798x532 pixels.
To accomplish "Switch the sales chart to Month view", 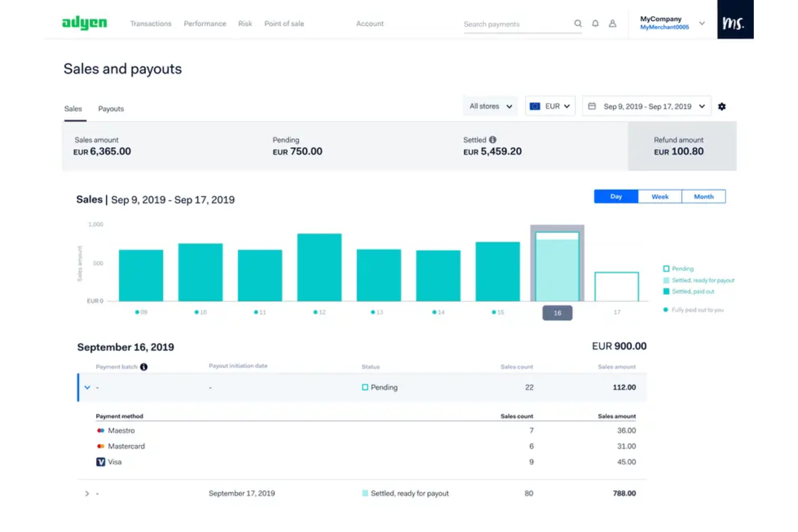I will point(703,196).
